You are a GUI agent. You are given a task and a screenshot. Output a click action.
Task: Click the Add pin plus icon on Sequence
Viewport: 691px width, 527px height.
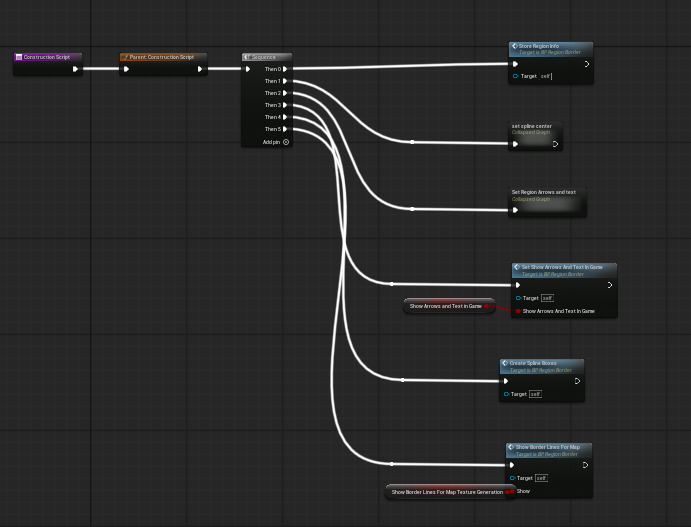click(286, 142)
